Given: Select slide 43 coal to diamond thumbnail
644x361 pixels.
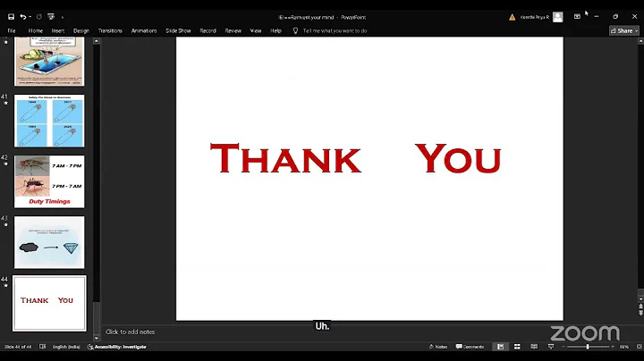Looking at the screenshot, I should click(49, 242).
